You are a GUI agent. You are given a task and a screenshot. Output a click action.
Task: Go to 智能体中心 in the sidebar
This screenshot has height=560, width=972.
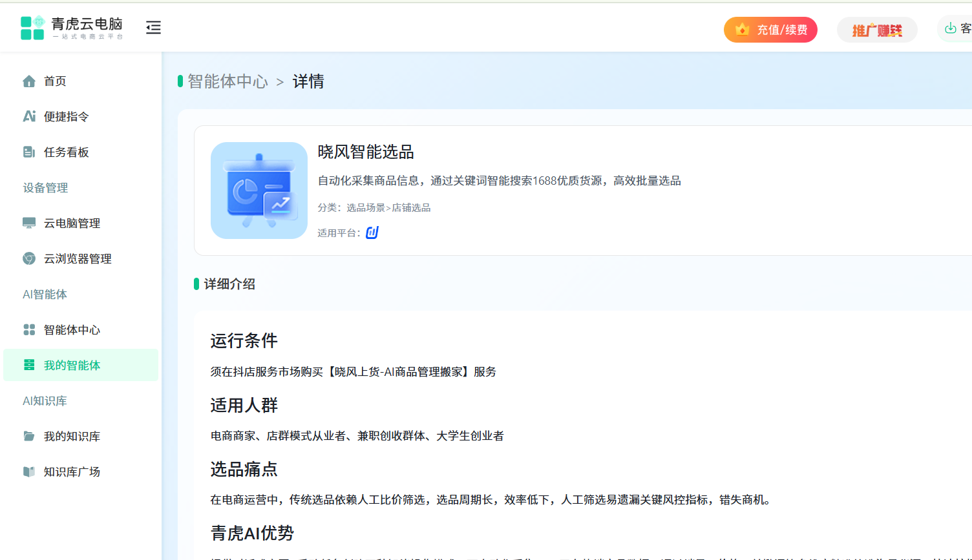coord(81,330)
